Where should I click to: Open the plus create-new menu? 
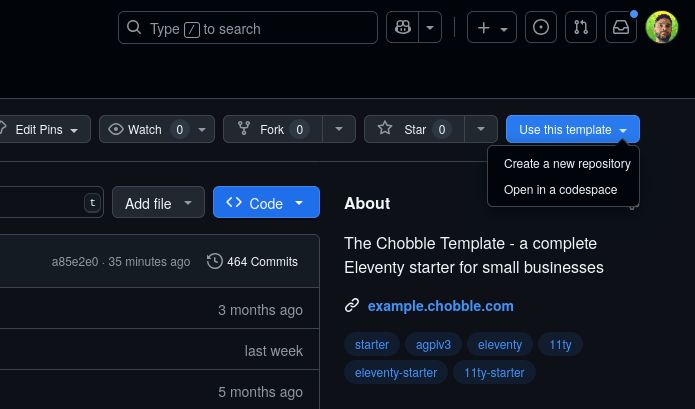(x=492, y=27)
